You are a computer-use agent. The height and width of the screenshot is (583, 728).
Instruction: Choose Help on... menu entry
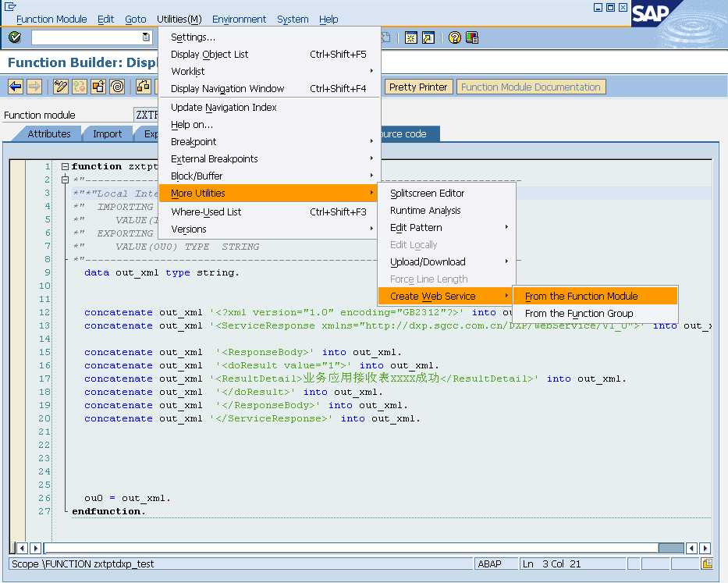point(268,125)
